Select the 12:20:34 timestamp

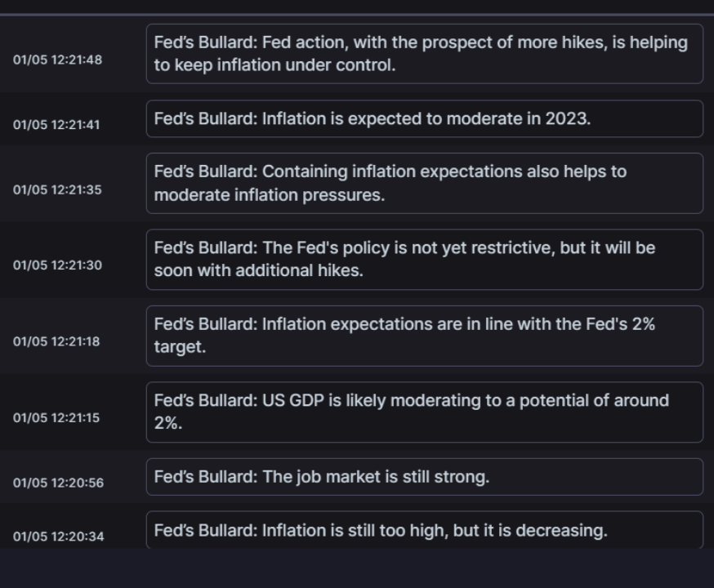tap(58, 537)
